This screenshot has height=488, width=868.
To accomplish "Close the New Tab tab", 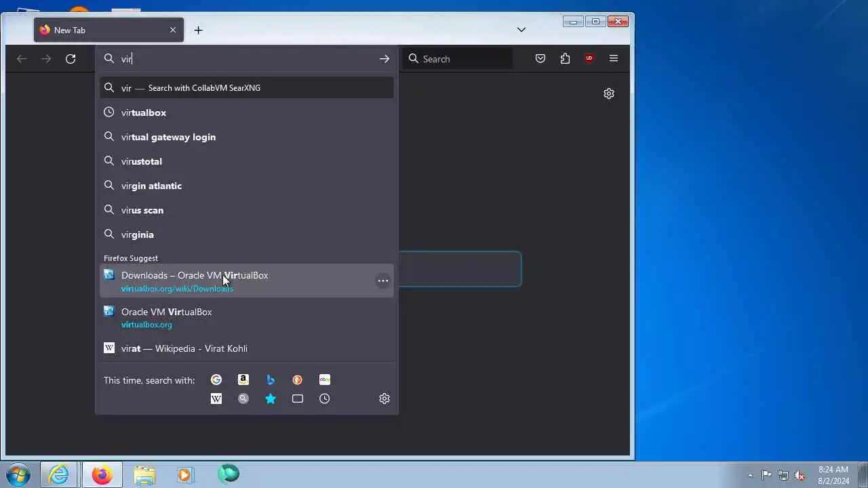I will [173, 30].
